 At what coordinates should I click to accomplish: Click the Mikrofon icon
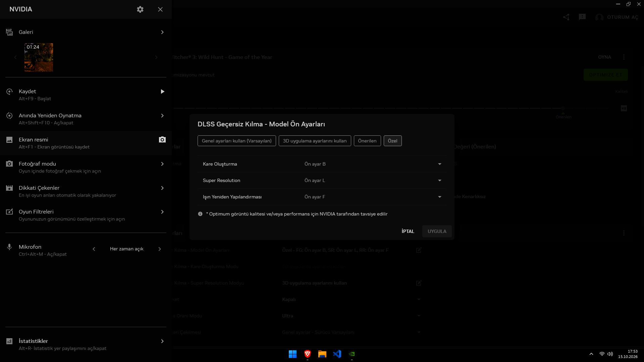click(9, 247)
